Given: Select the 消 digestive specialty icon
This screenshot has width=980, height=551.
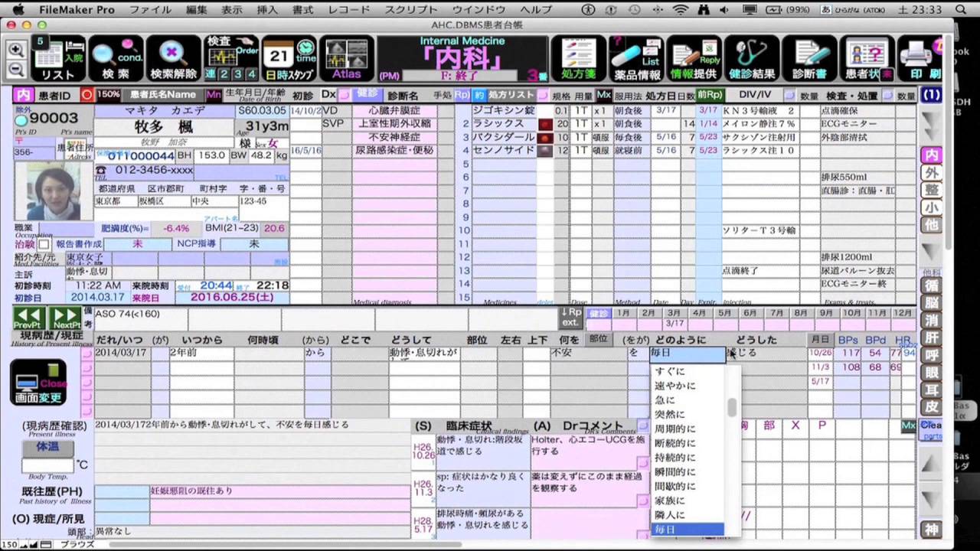Looking at the screenshot, I should [x=931, y=321].
